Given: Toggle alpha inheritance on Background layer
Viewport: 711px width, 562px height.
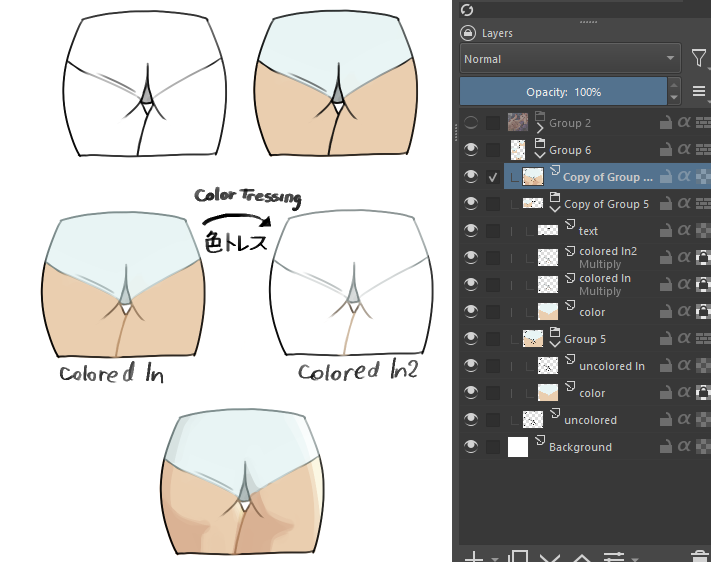Looking at the screenshot, I should click(x=684, y=446).
